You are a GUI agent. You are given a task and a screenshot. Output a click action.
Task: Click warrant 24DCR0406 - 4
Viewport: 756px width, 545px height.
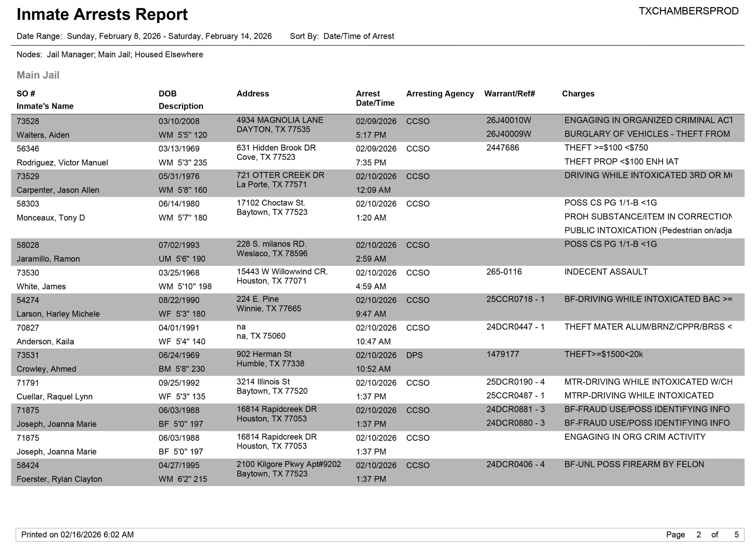515,464
